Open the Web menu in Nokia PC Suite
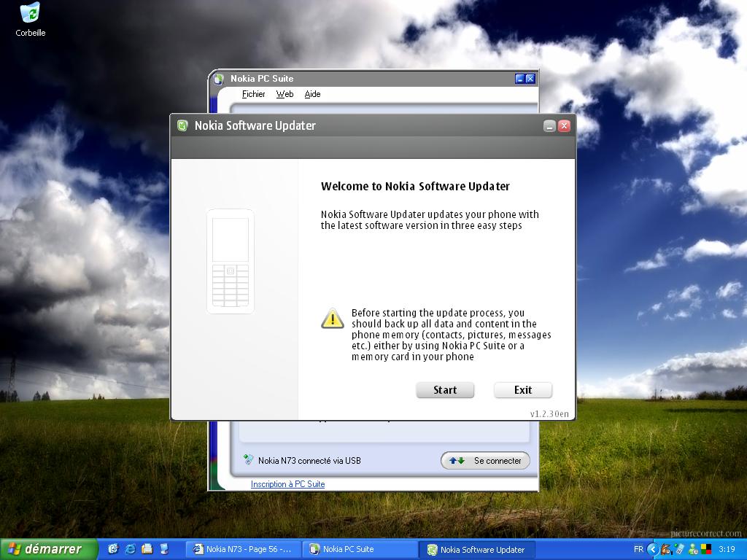747x560 pixels. click(x=285, y=94)
